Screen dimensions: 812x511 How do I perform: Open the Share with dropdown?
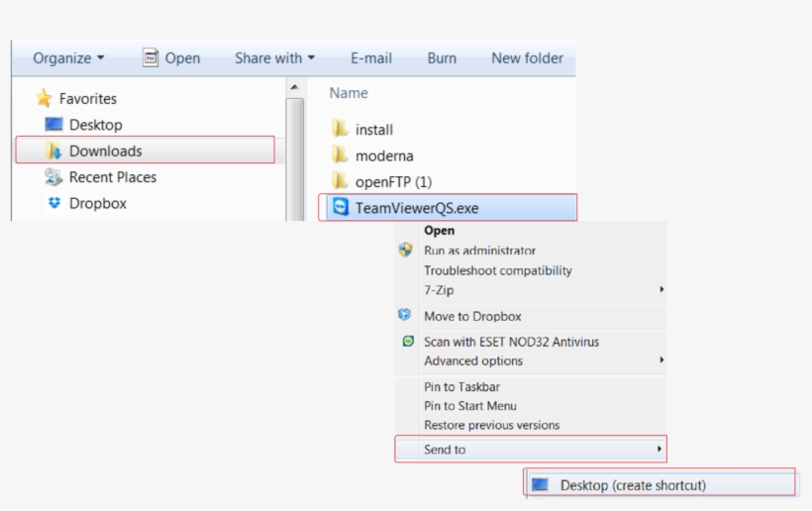(x=274, y=58)
